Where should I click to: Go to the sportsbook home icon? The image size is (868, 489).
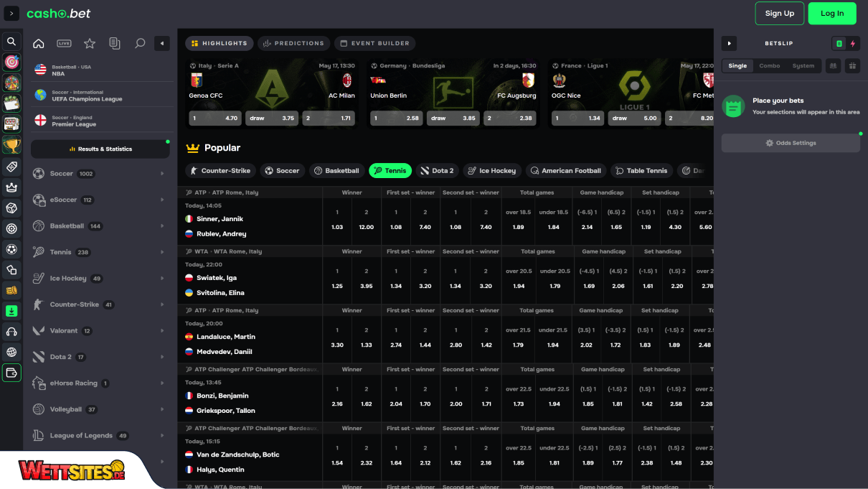[x=39, y=44]
